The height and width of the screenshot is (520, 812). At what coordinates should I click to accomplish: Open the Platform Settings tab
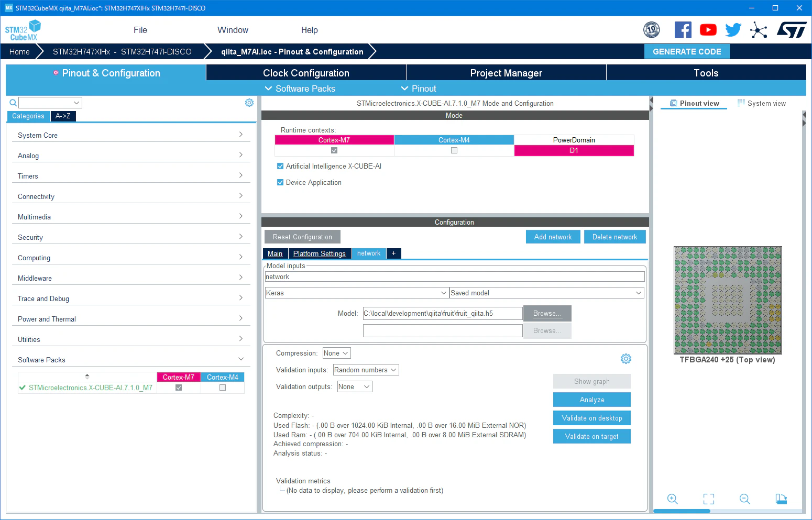[x=320, y=253]
